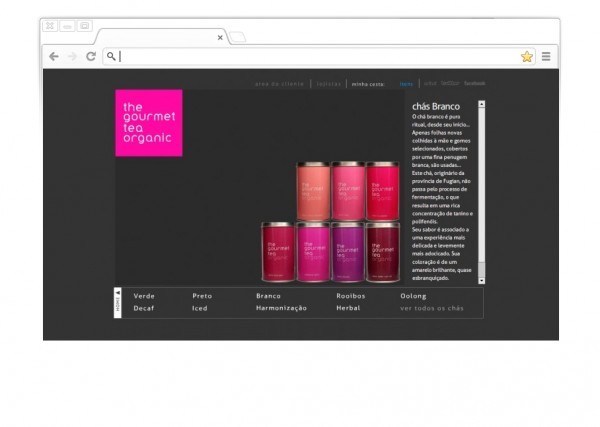Click the 'ver todos os chás' link
600x427 pixels.
tap(432, 309)
